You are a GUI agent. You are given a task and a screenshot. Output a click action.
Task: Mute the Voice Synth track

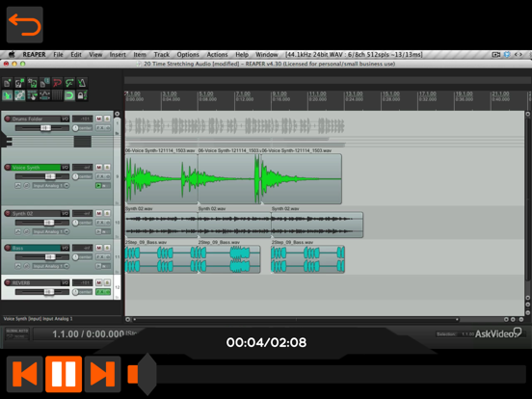pyautogui.click(x=98, y=168)
